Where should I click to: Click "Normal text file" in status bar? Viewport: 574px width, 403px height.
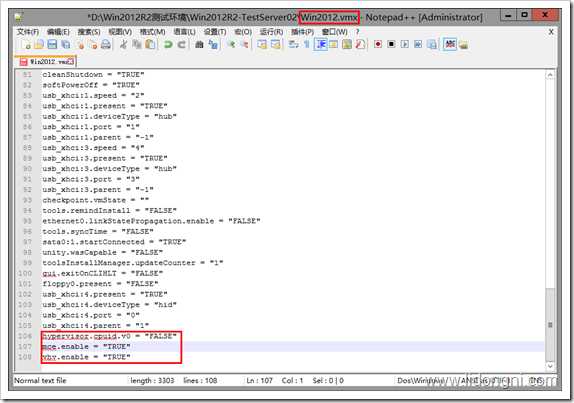[x=40, y=380]
